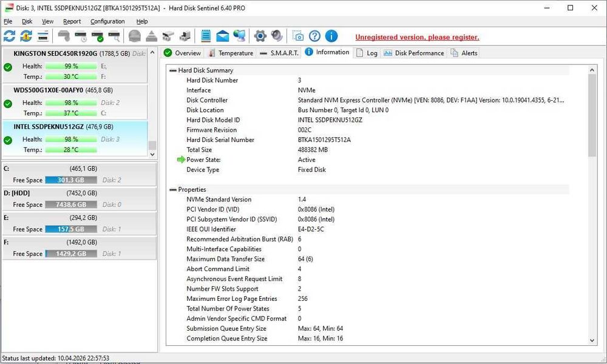Click Hard Disk Sentinel title bar app icon
Viewport: 607px width, 364px height.
8,8
